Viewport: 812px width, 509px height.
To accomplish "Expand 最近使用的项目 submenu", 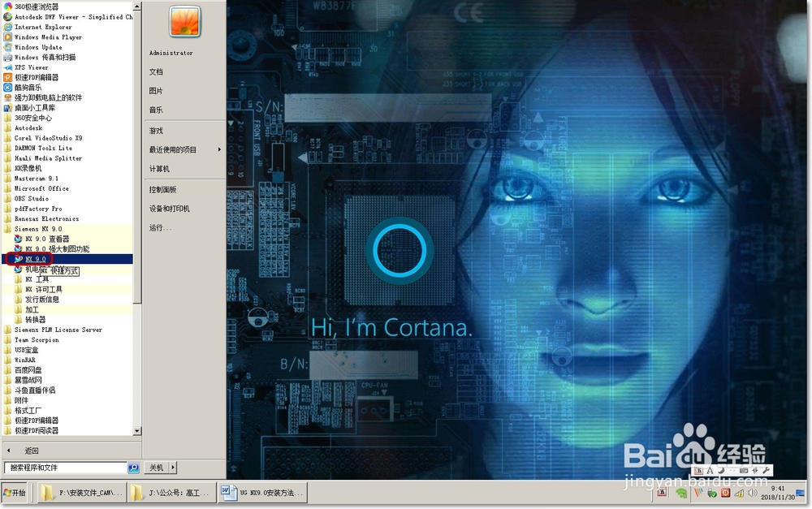I will pyautogui.click(x=185, y=149).
